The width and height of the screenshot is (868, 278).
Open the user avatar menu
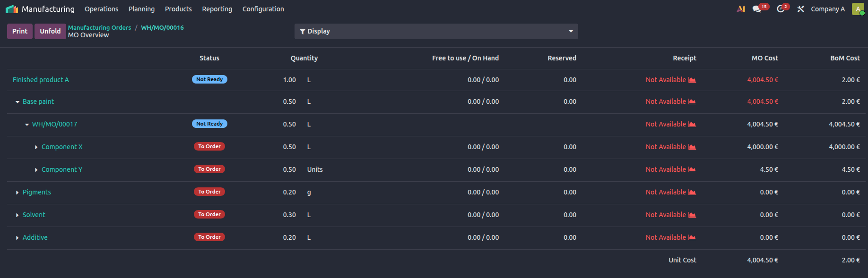858,9
